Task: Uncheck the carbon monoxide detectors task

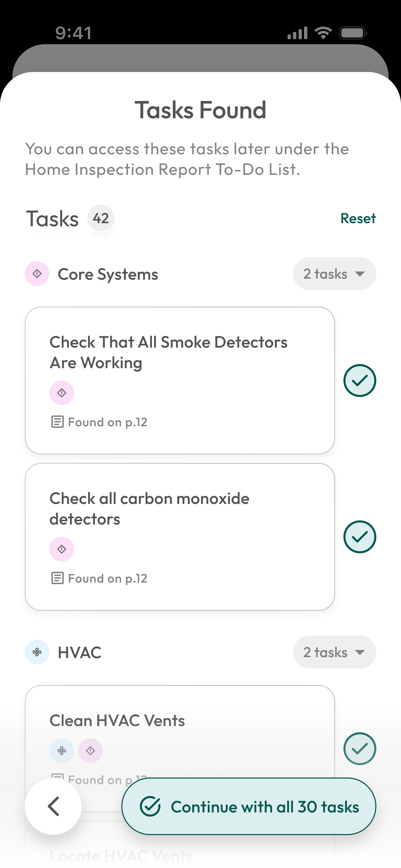Action: 360,537
